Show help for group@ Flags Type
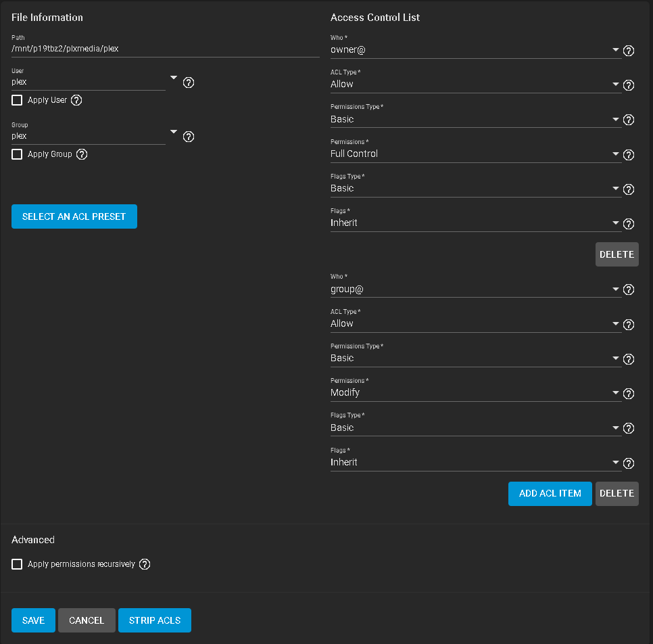The height and width of the screenshot is (644, 653). point(629,428)
